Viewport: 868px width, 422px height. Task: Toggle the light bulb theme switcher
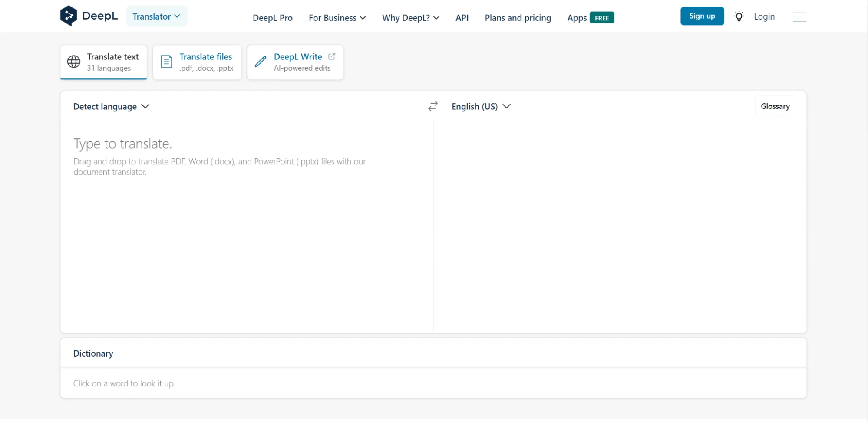(739, 16)
